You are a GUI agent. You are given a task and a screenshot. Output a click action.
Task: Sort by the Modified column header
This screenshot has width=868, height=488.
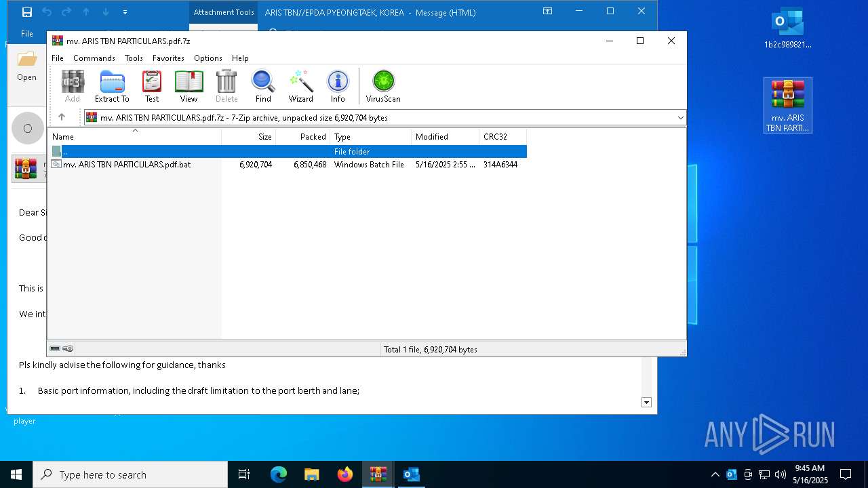click(x=446, y=136)
